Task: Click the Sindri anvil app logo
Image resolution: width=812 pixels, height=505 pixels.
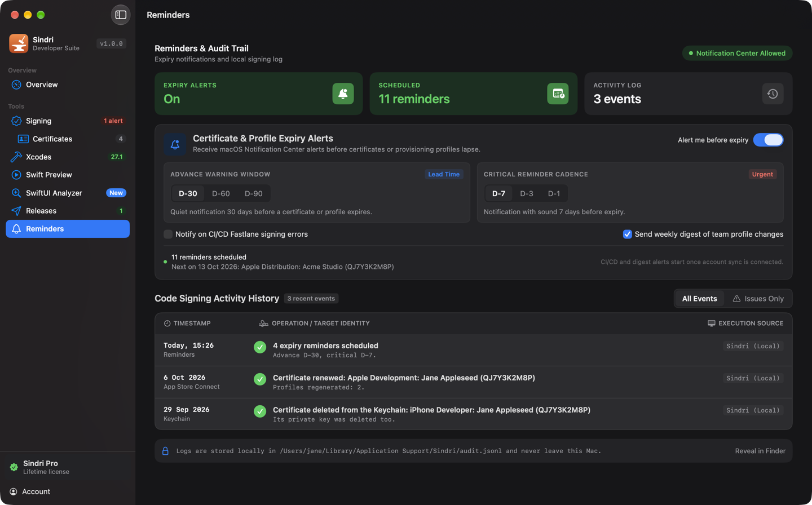Action: [19, 43]
